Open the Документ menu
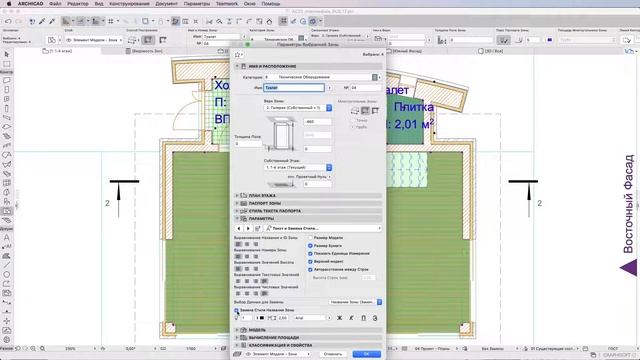 pos(167,4)
